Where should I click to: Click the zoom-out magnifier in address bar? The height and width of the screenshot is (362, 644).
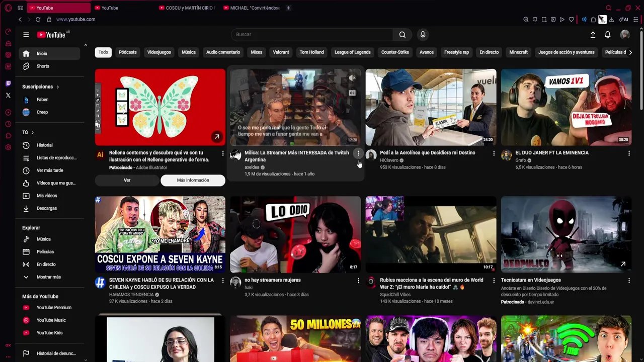[x=526, y=20]
